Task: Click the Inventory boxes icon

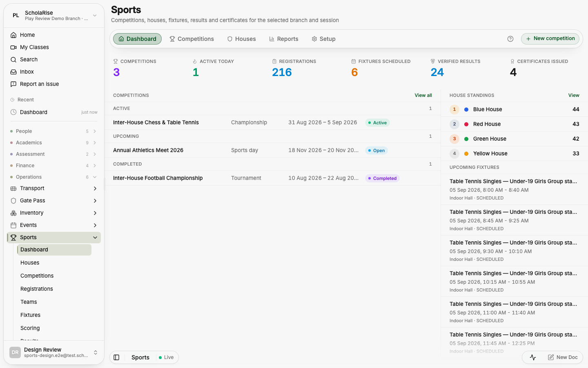Action: coord(13,213)
